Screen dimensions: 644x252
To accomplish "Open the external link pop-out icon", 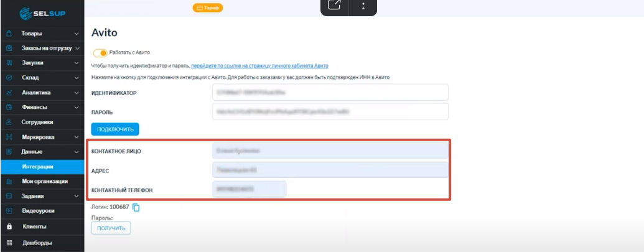I will (x=334, y=6).
